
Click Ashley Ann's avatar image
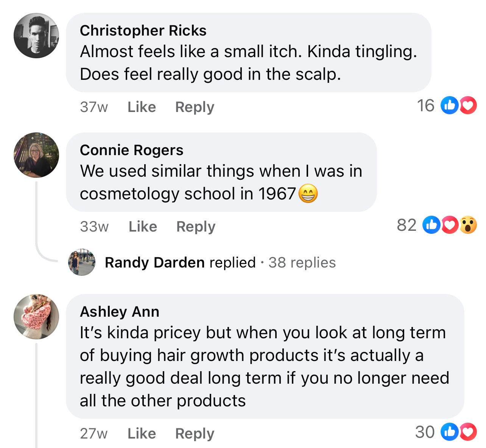[x=36, y=316]
